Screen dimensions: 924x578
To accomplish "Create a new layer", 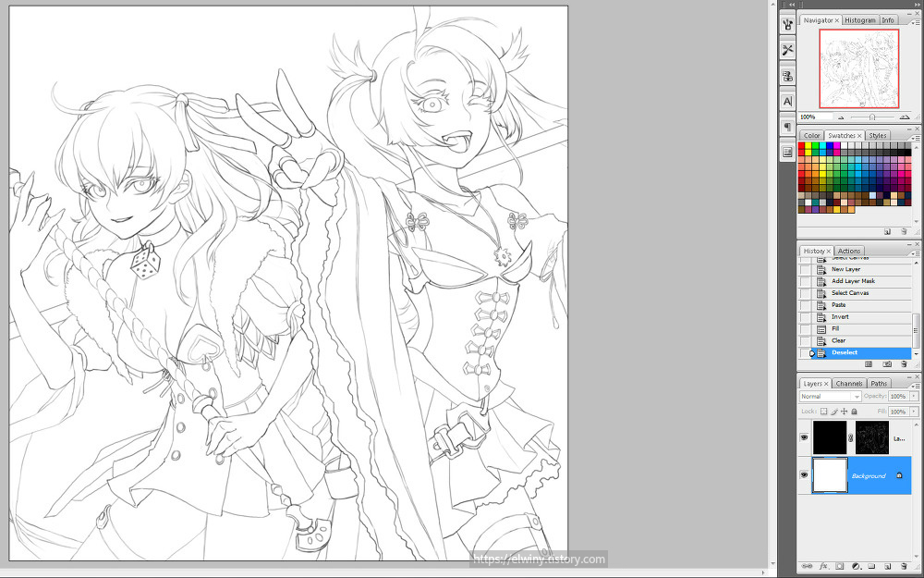I will (x=887, y=566).
